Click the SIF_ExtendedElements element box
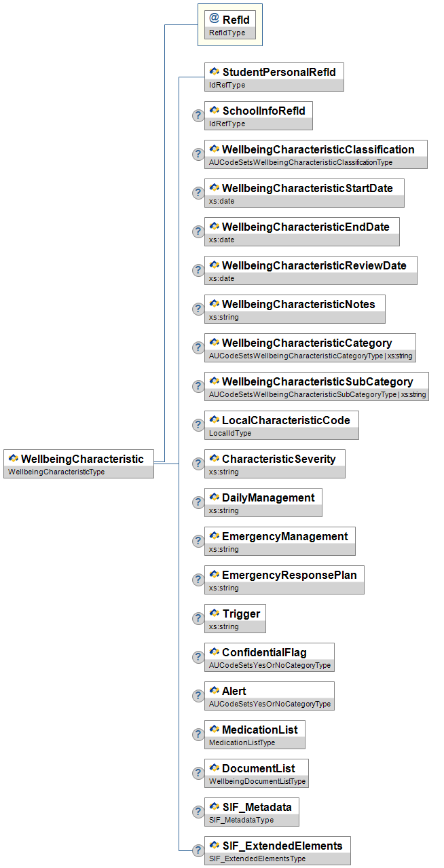This screenshot has height=868, width=444. point(282,846)
